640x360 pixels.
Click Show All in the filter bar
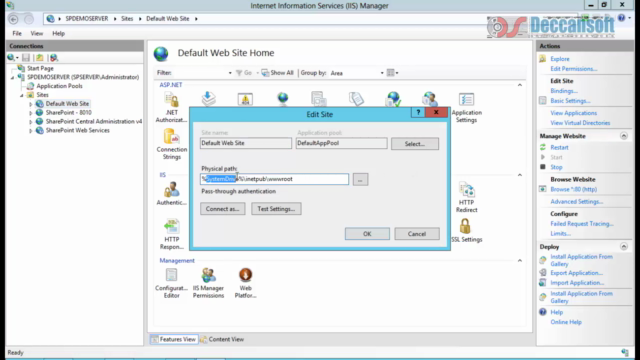278,73
